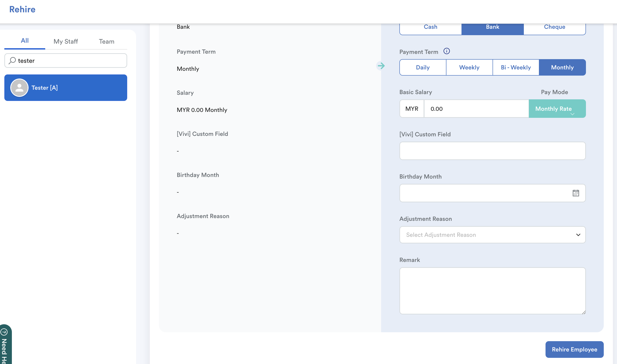Viewport: 617px width, 364px height.
Task: Expand Select Adjustment Reason dropdown
Action: 492,235
